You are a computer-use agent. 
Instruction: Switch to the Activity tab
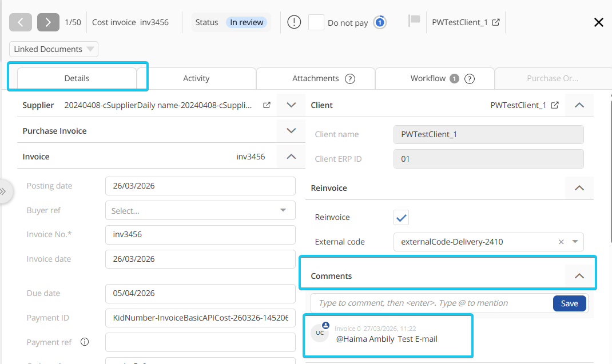196,78
